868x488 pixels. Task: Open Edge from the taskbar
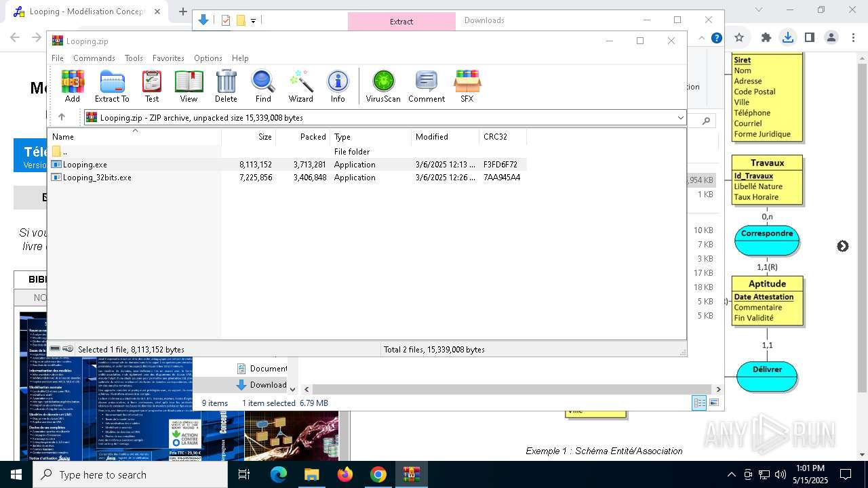[x=279, y=474]
